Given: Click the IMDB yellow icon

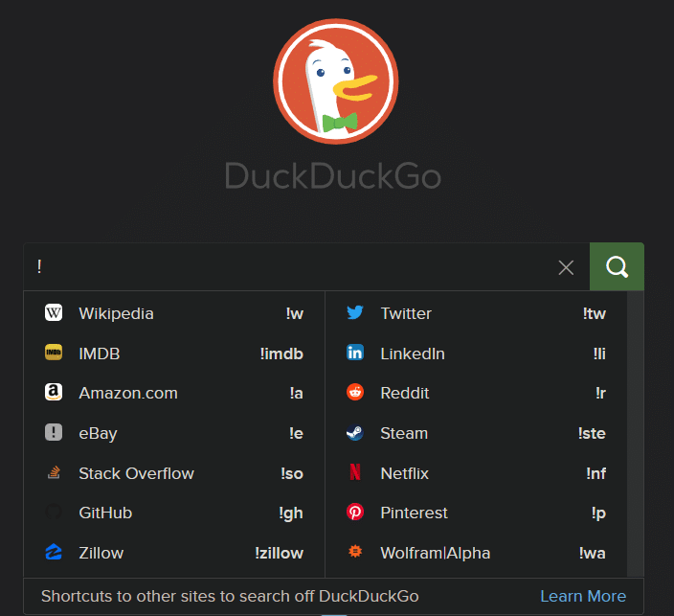Looking at the screenshot, I should click(x=54, y=353).
